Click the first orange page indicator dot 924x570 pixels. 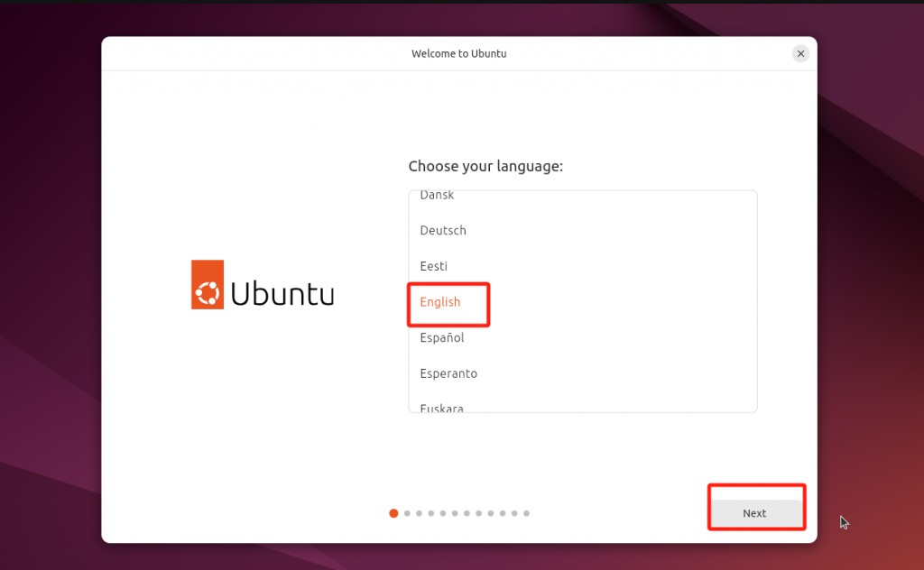pos(393,513)
